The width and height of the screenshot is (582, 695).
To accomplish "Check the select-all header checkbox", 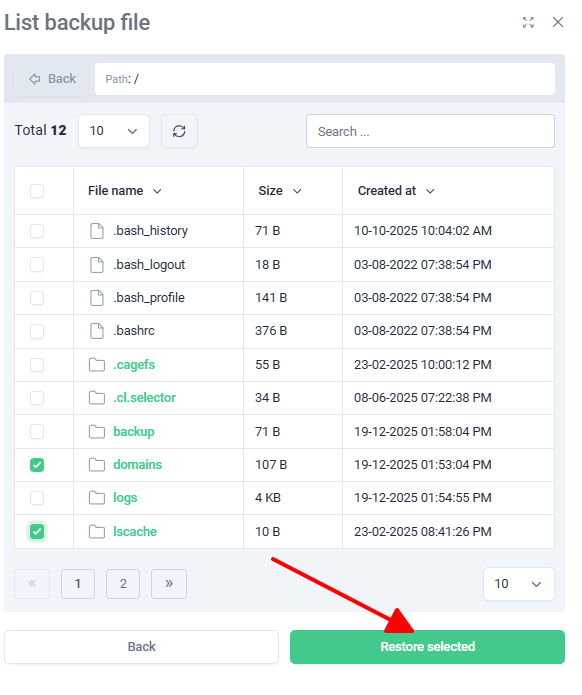I will coord(37,191).
